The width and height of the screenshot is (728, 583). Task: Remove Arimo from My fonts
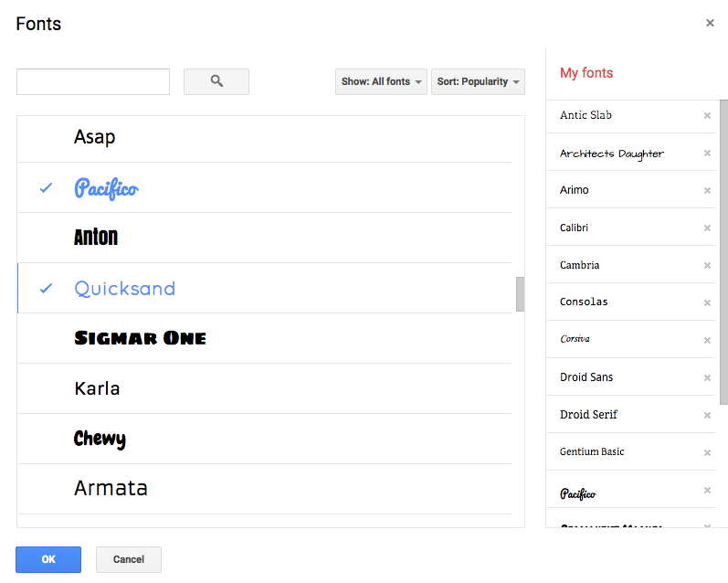click(x=707, y=190)
